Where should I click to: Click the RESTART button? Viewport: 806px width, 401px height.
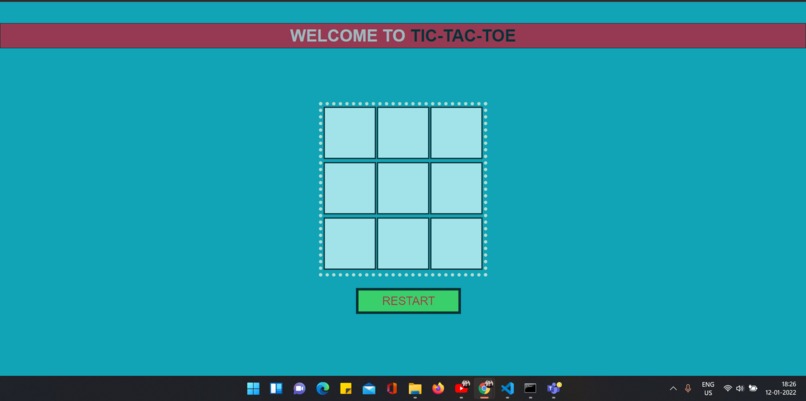(408, 301)
